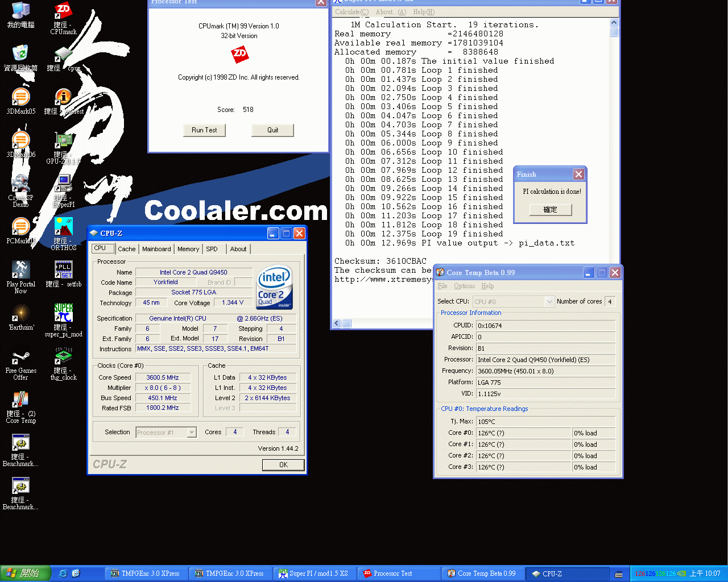This screenshot has height=582, width=728.
Task: Launch the Core Temp desktop shortcut
Action: tap(21, 406)
